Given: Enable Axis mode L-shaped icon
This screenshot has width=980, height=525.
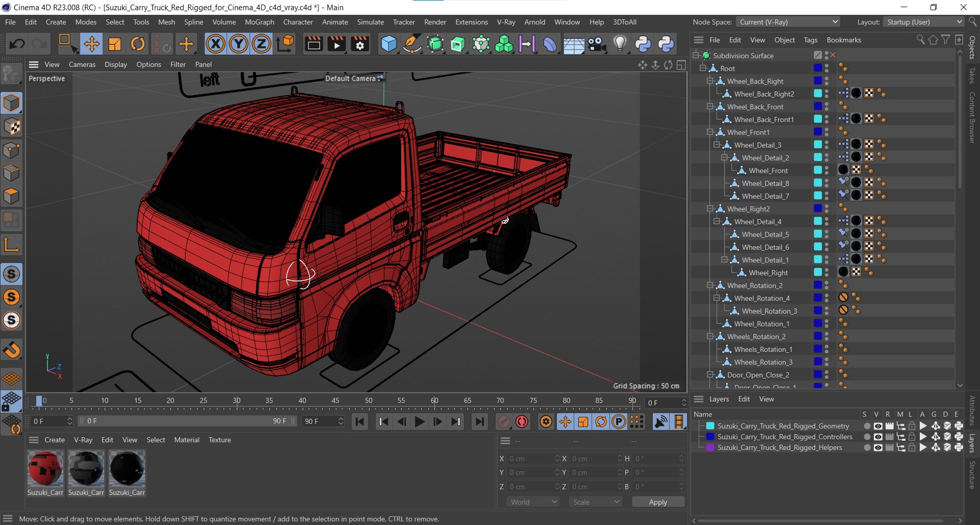Looking at the screenshot, I should [12, 245].
